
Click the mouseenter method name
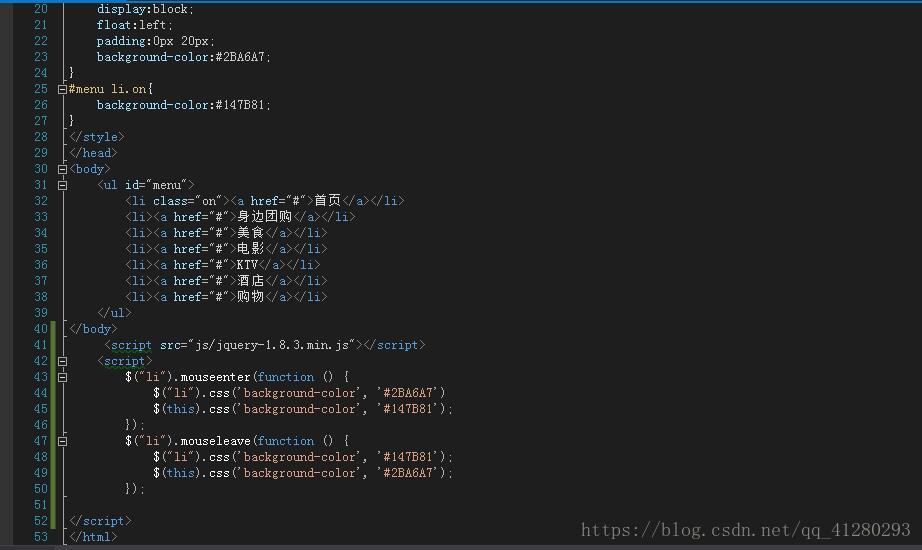pyautogui.click(x=215, y=377)
